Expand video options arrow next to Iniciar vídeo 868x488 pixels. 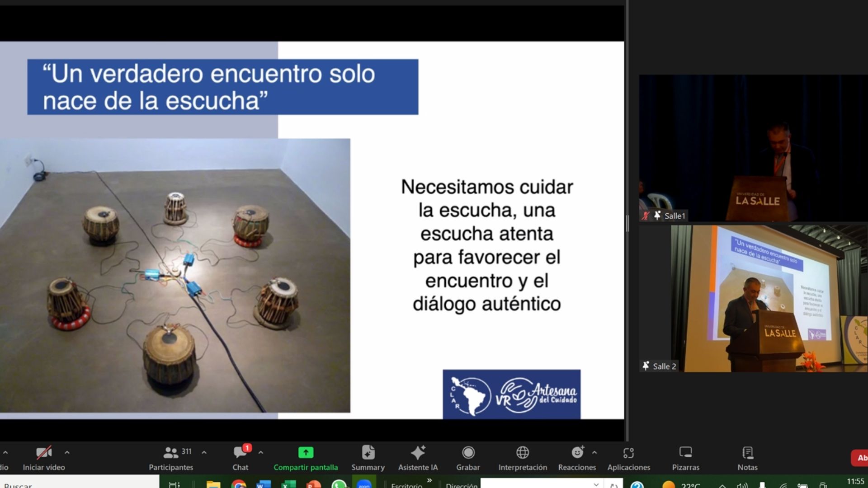(67, 452)
